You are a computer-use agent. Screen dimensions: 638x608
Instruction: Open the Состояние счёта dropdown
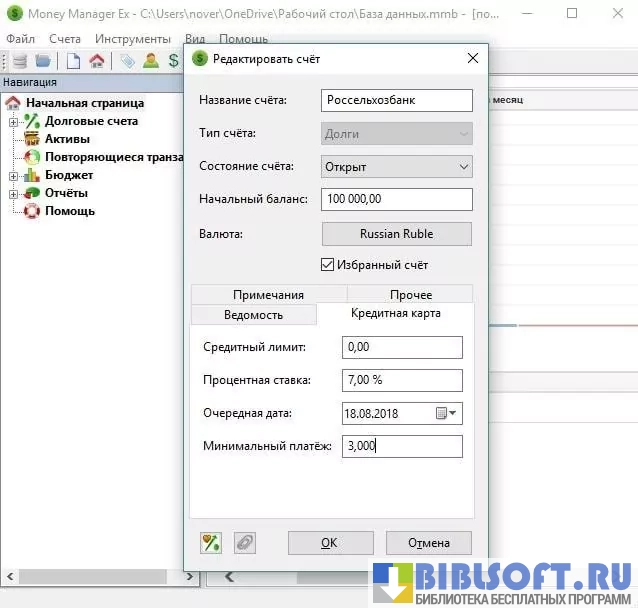[x=397, y=166]
